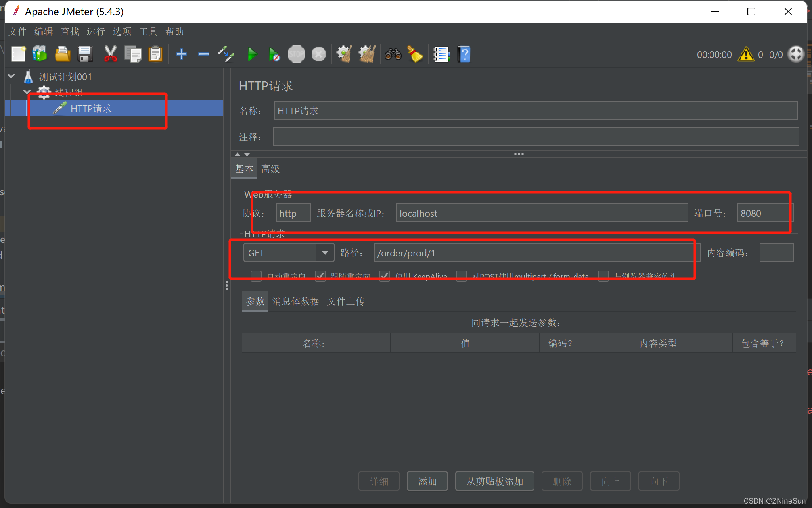This screenshot has height=508, width=812.
Task: Switch to the 文件上传 tab
Action: (346, 301)
